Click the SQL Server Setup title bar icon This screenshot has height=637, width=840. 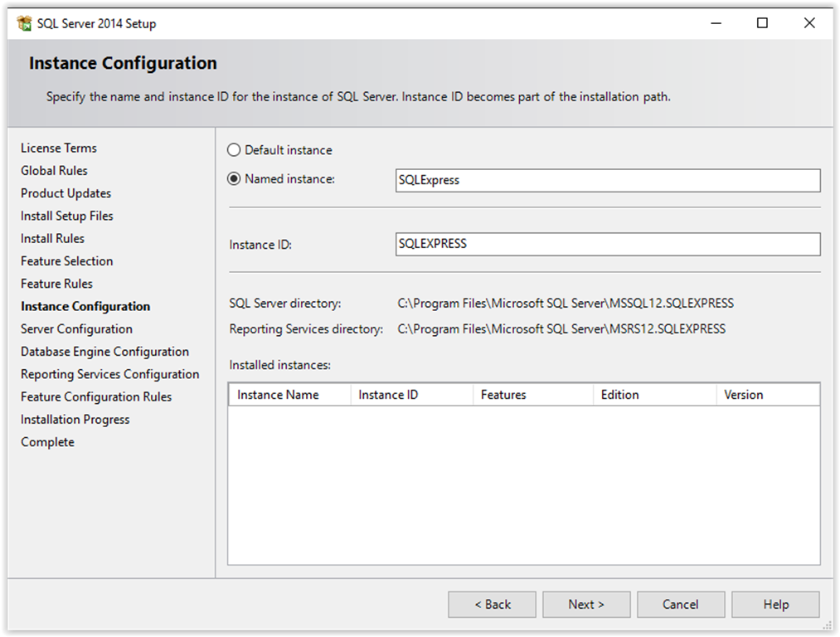(x=24, y=23)
